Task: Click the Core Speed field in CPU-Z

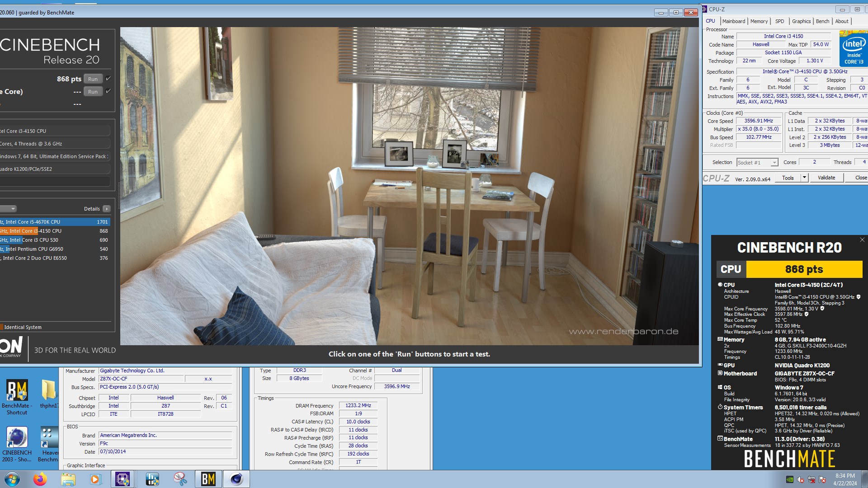Action: pos(759,121)
